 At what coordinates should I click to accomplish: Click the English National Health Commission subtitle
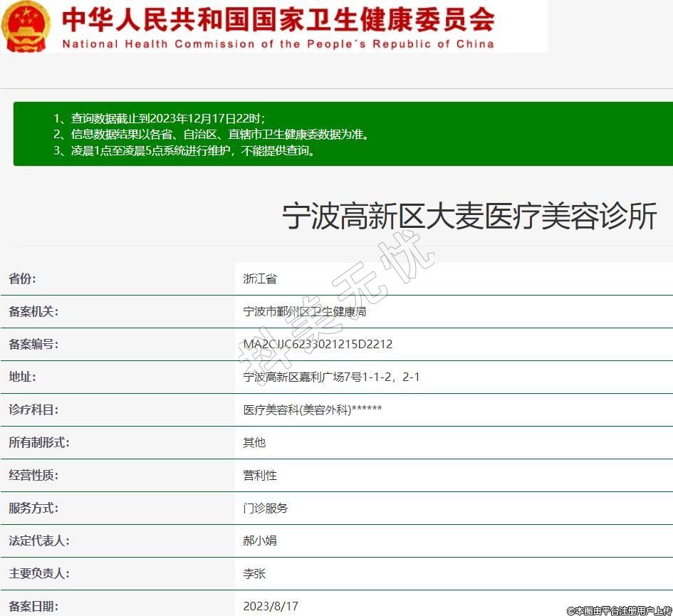(x=278, y=44)
